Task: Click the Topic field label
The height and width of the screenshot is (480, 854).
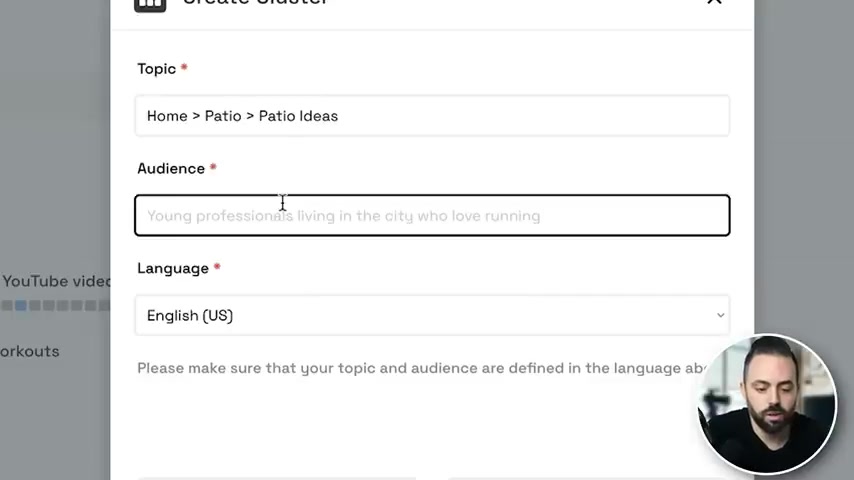Action: (x=156, y=69)
